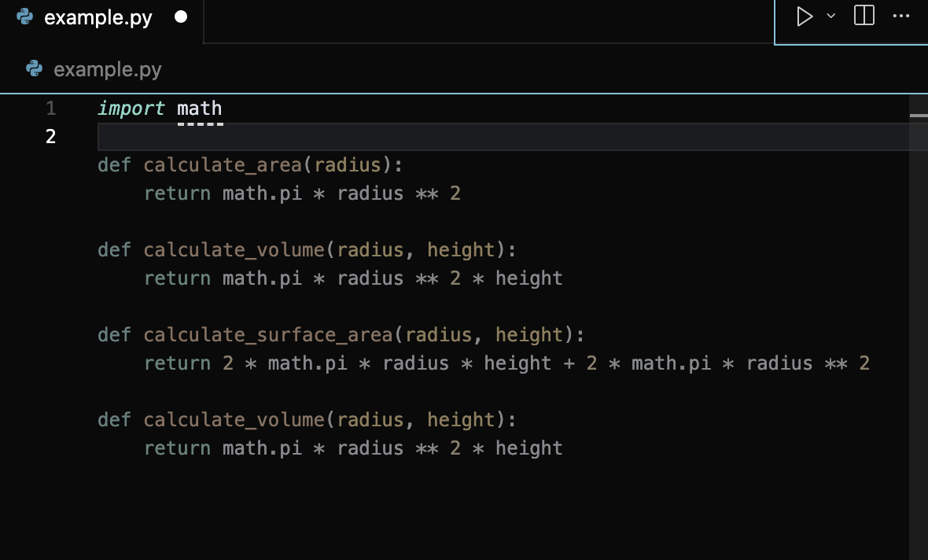This screenshot has width=928, height=560.
Task: Run the Python file with play icon
Action: coord(804,17)
